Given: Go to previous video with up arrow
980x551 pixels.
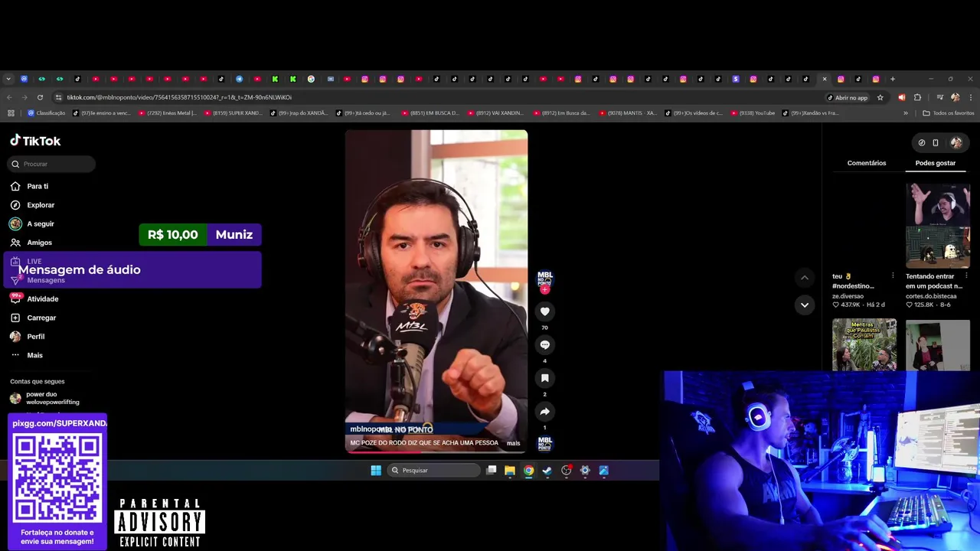Looking at the screenshot, I should tap(804, 277).
